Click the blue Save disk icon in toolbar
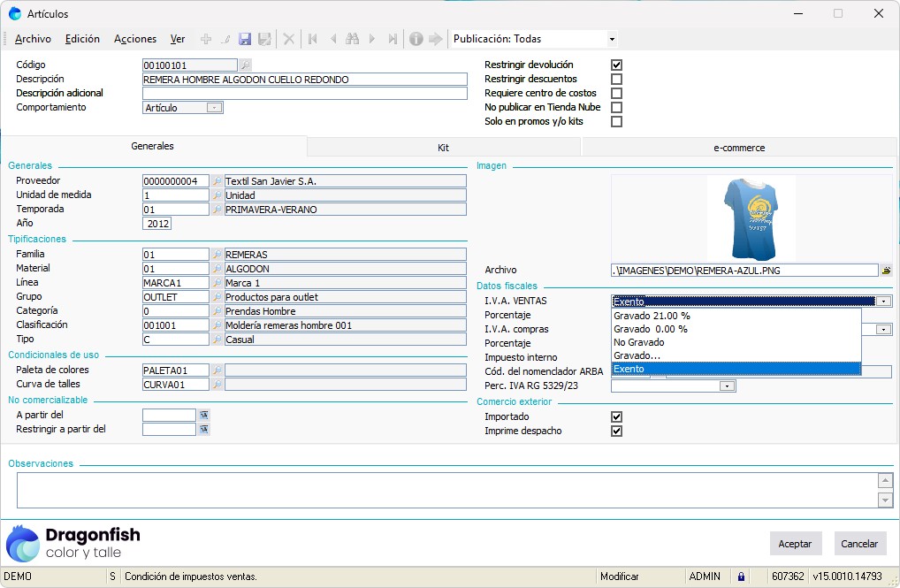Screen dimensions: 900x588 245,39
